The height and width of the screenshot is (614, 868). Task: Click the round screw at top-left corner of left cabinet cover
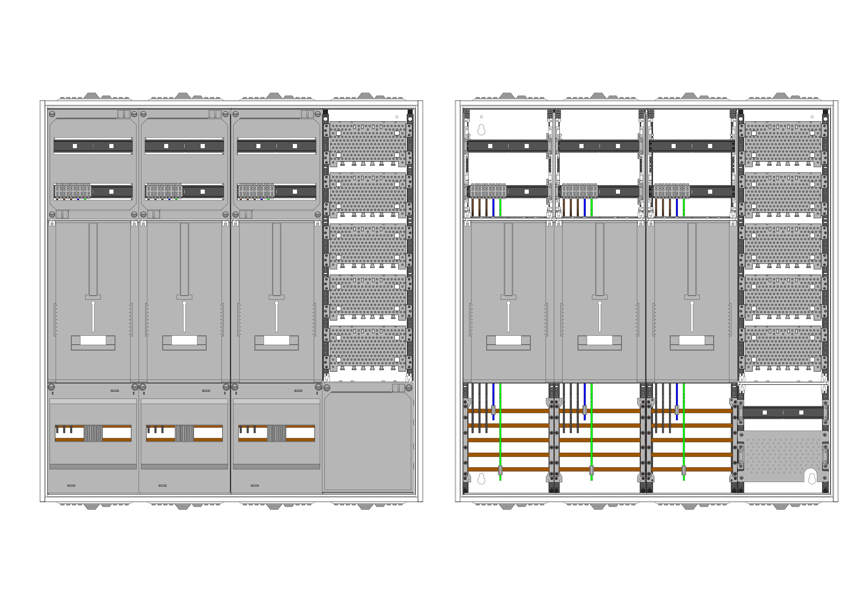(x=52, y=114)
